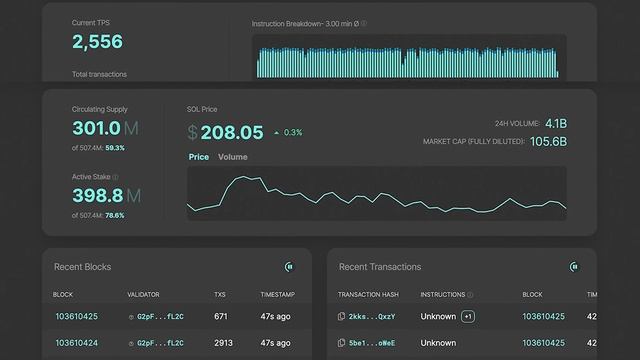
Task: Click validator icon in the 103610424 row
Action: (131, 343)
